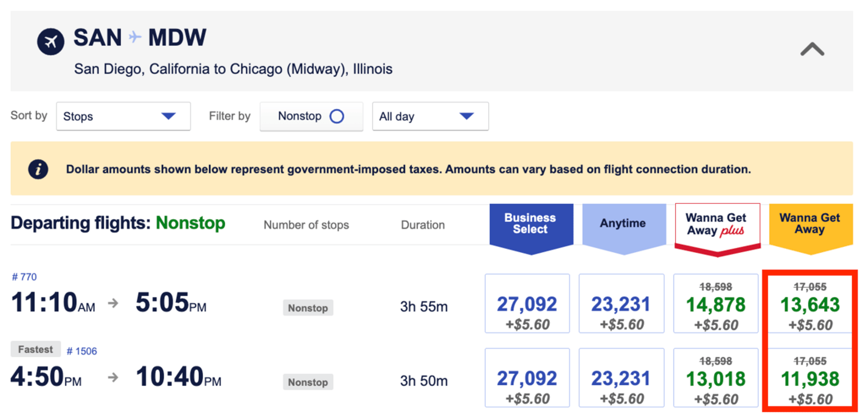Viewport: 868px width, 418px height.
Task: Click the 3h 55m duration text
Action: tap(424, 307)
